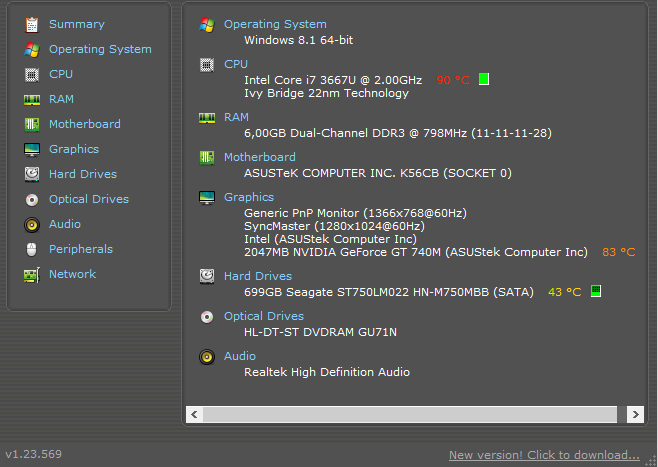Click the Hard Drives heading link in main panel
The width and height of the screenshot is (658, 467).
coord(258,276)
